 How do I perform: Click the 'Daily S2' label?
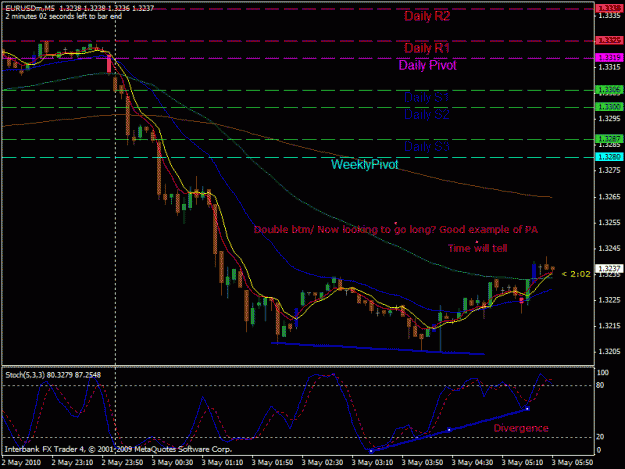[426, 114]
